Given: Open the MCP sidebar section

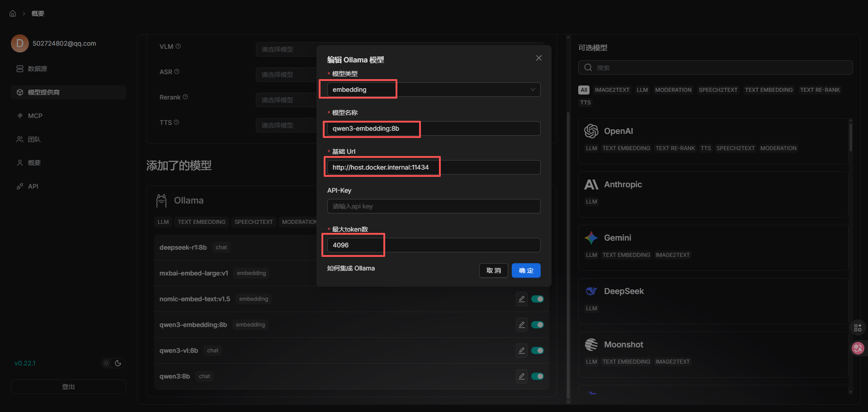Looking at the screenshot, I should pyautogui.click(x=35, y=116).
